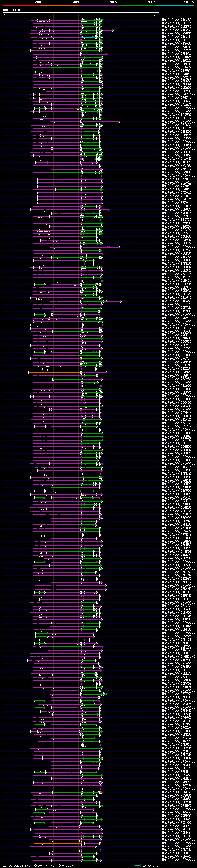Screen dimensions: 197x868
Task: Pick hit label UniRef100_C9J4Y2
Action: (177, 67)
